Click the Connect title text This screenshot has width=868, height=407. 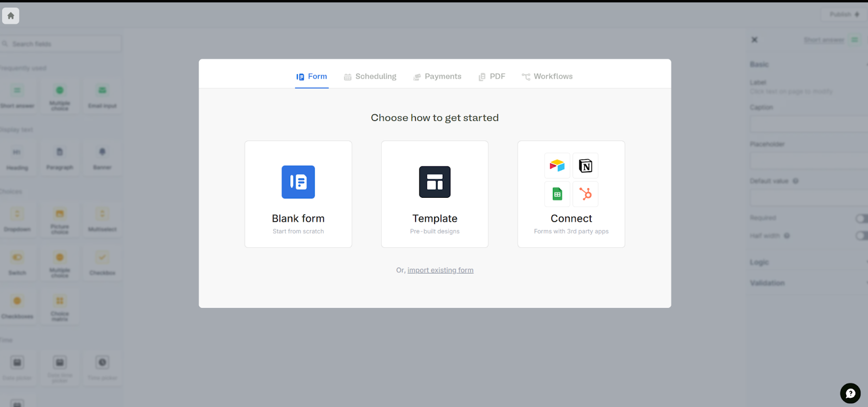tap(571, 218)
